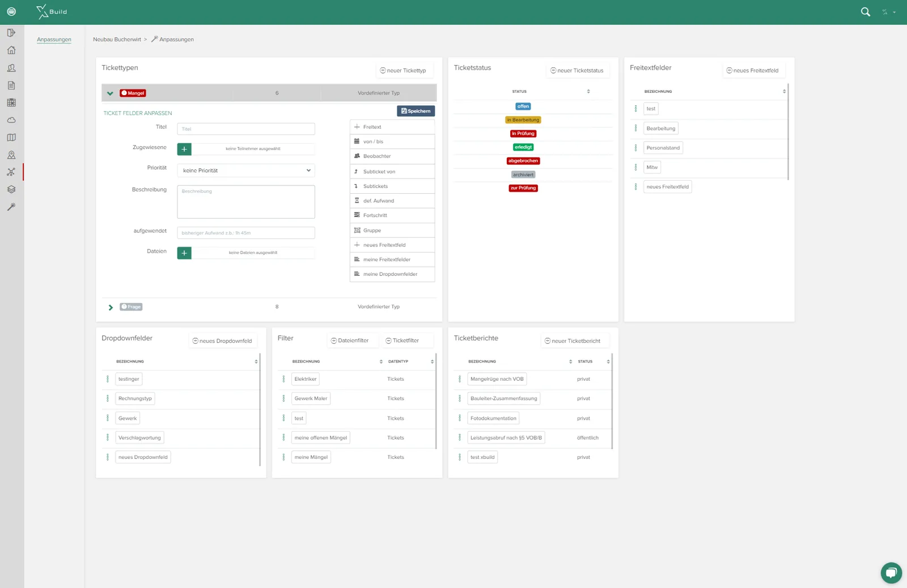Open the chat support bubble
Screen dimensions: 907x588
point(891,573)
